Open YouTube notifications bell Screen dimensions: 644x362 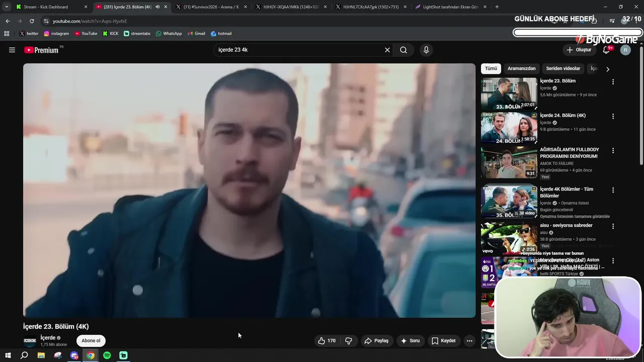point(606,50)
